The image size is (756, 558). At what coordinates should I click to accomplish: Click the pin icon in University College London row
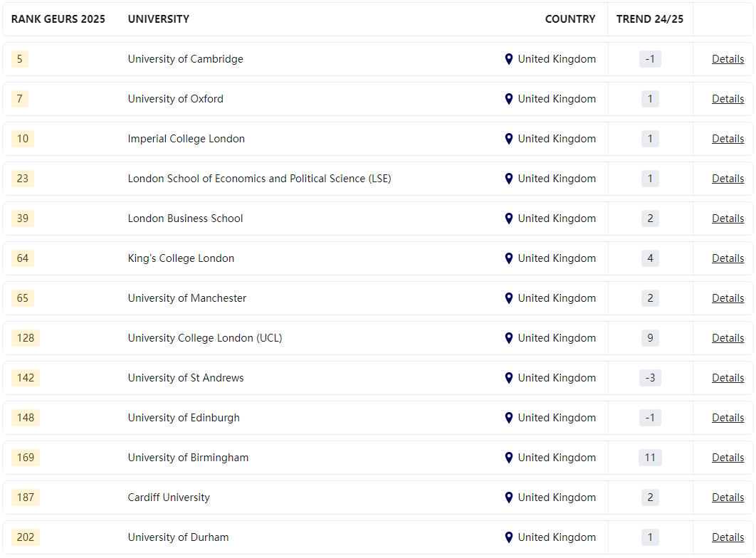tap(509, 338)
